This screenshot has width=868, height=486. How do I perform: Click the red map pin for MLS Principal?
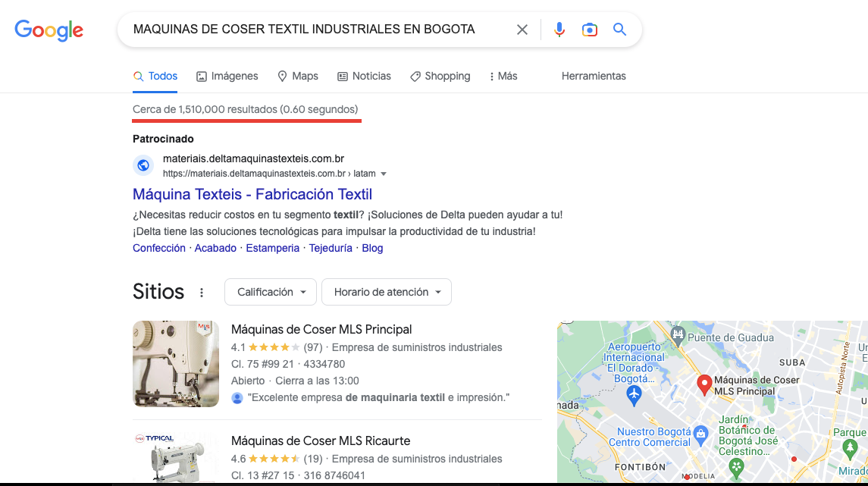click(x=703, y=384)
